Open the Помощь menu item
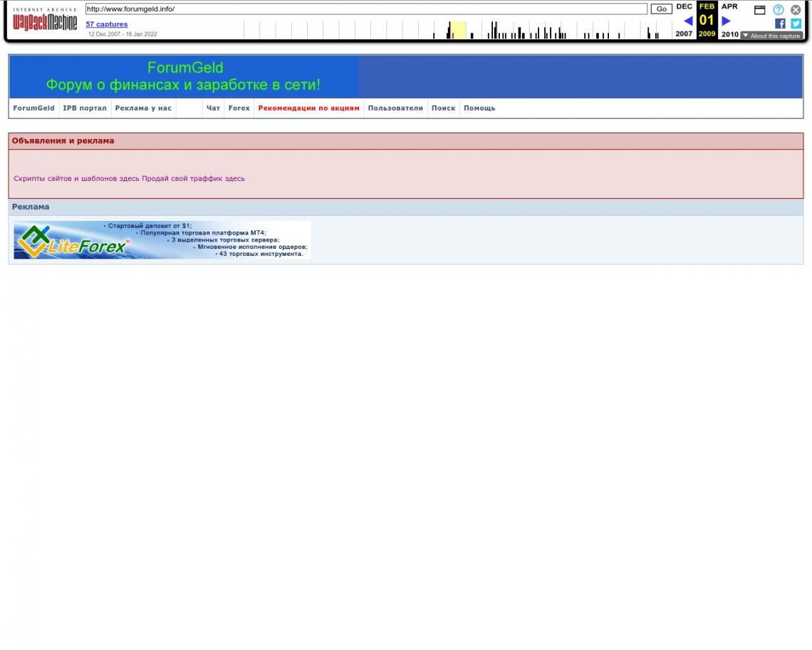812x650 pixels. tap(479, 108)
